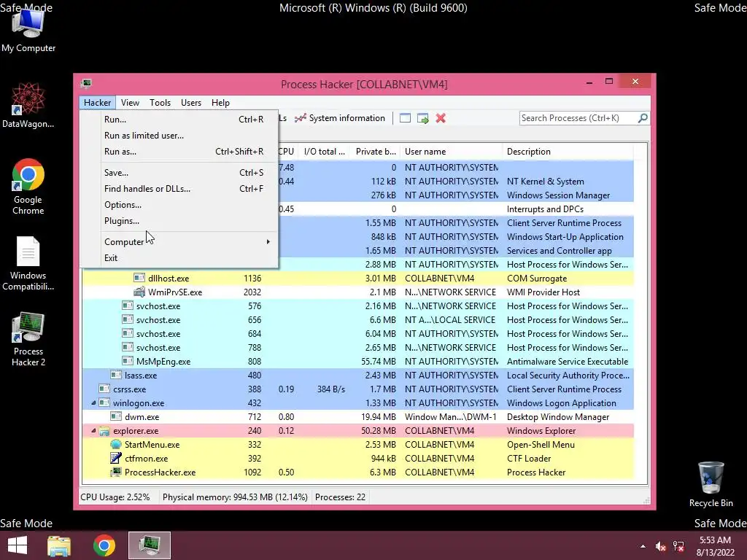The height and width of the screenshot is (560, 747).
Task: Sort by I/O total column header
Action: tap(325, 152)
